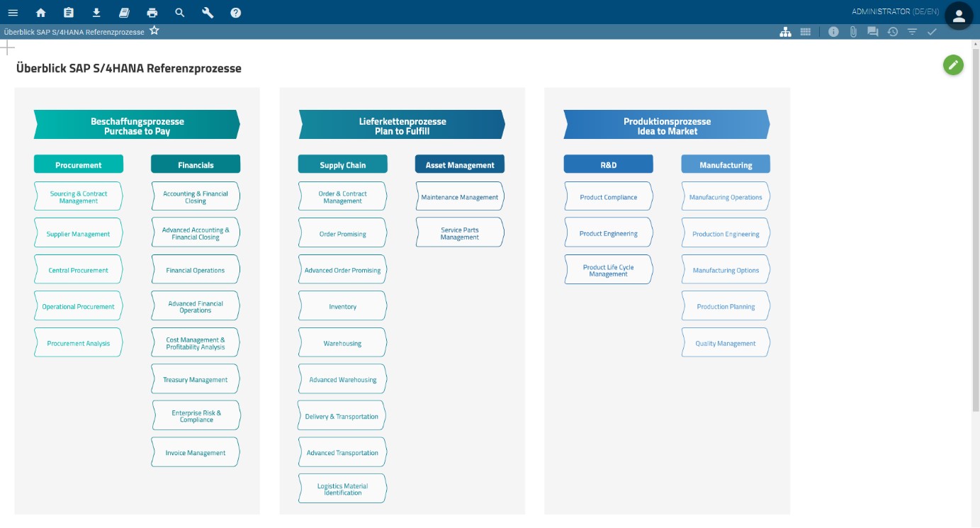Open Financial Operations process

click(x=196, y=270)
